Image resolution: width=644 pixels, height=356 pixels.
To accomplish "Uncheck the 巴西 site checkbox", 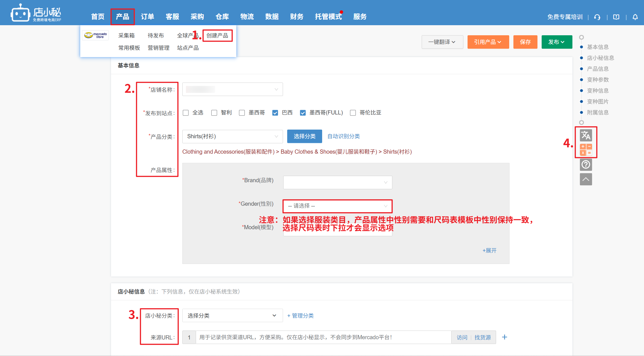I will pyautogui.click(x=275, y=113).
